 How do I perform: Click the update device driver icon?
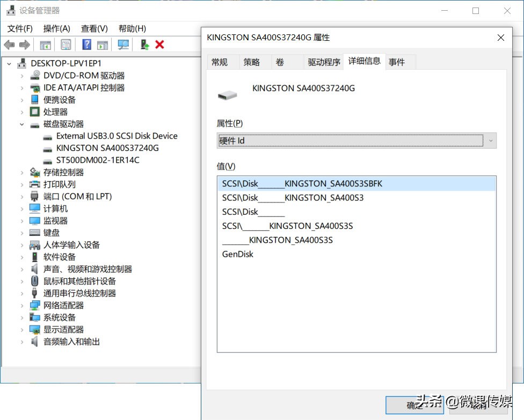(x=145, y=45)
